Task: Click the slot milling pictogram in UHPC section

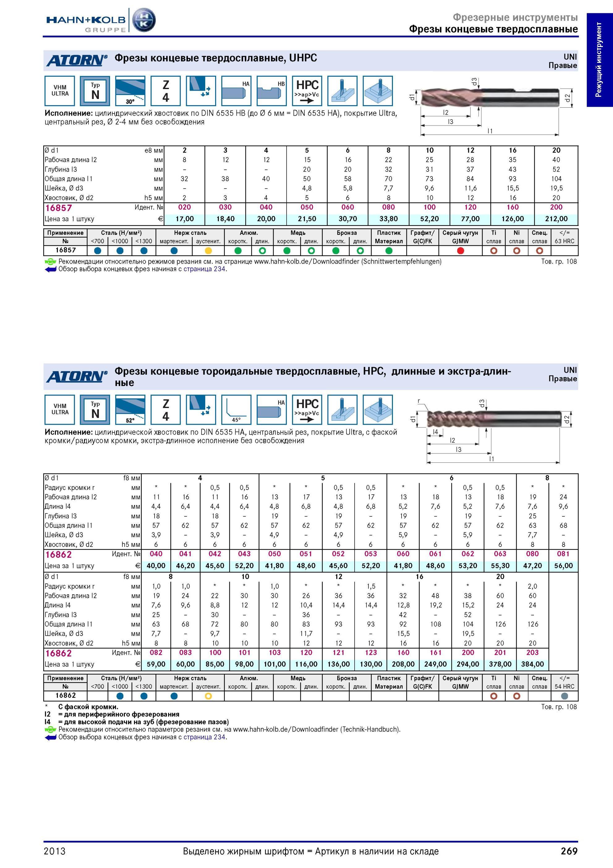Action: (x=342, y=91)
